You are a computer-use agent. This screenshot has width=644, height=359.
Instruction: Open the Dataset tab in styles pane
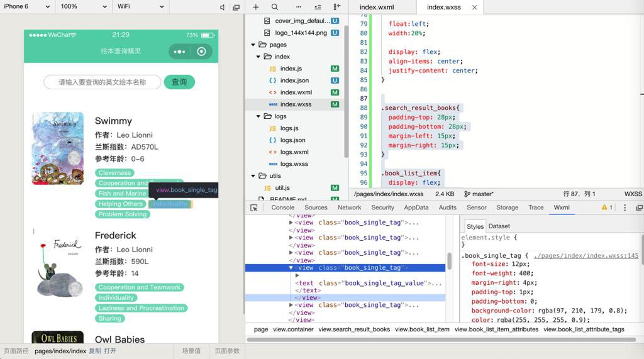point(499,226)
